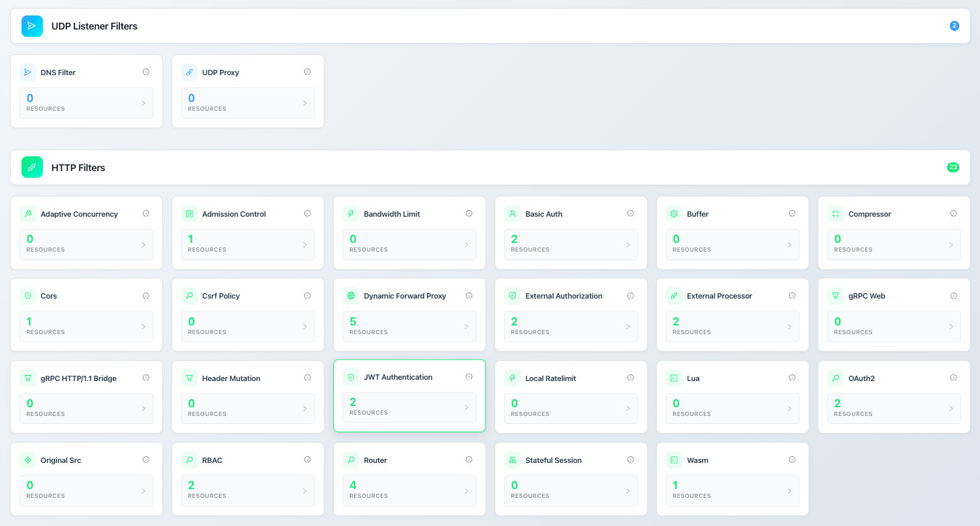Screen dimensions: 980x526
Task: Expand the Router resources chevron
Action: tap(467, 491)
